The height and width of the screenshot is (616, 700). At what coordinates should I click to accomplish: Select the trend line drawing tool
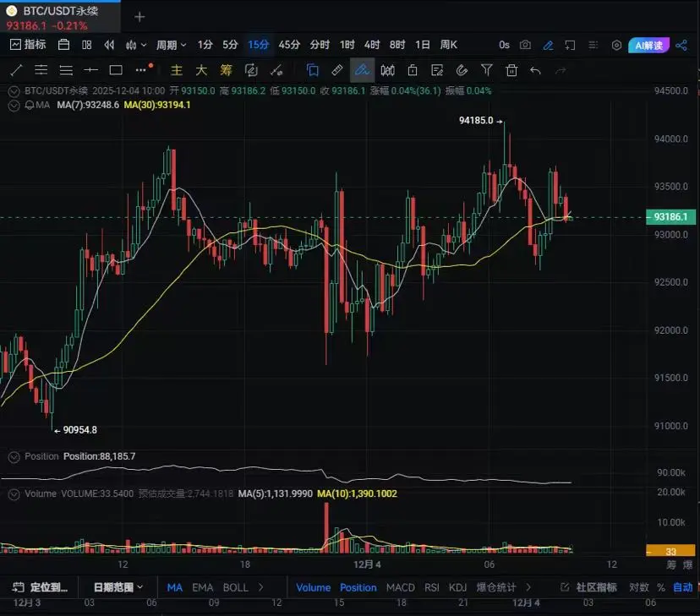pos(16,70)
